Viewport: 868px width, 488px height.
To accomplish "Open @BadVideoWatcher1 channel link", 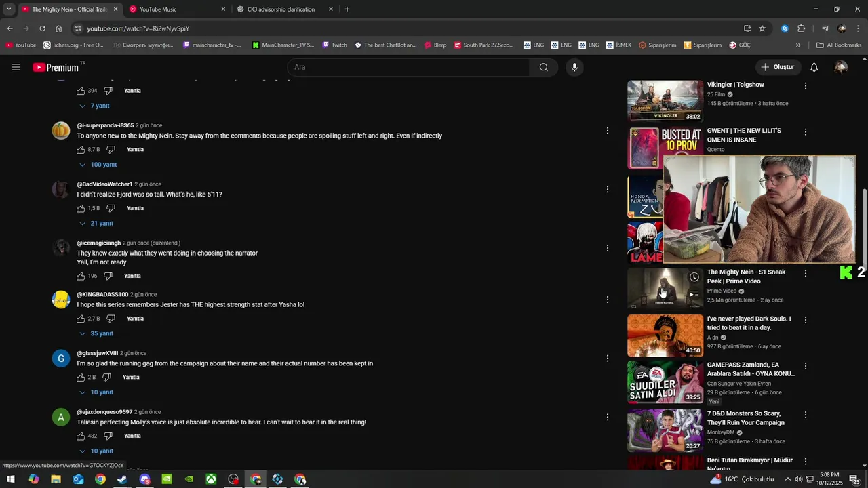I will 104,184.
